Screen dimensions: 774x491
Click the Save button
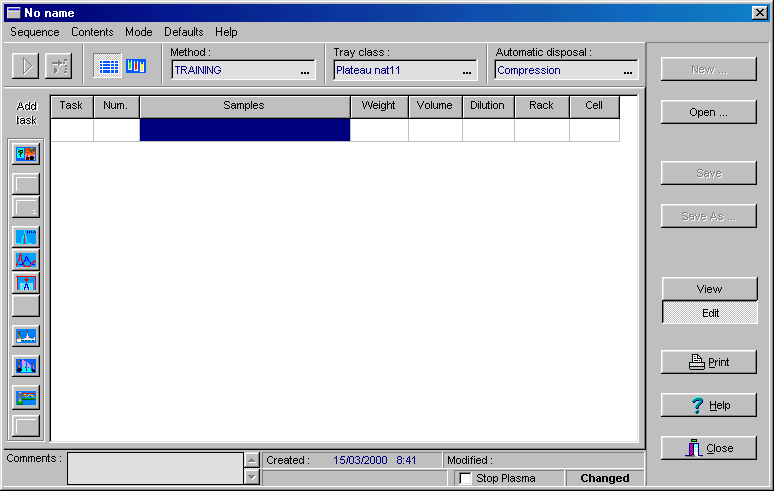tap(708, 173)
